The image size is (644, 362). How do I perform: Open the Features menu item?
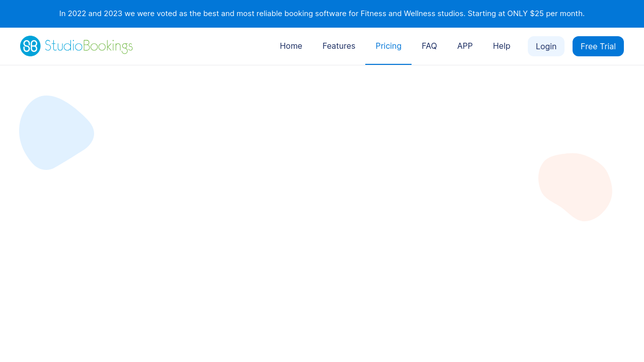click(339, 46)
